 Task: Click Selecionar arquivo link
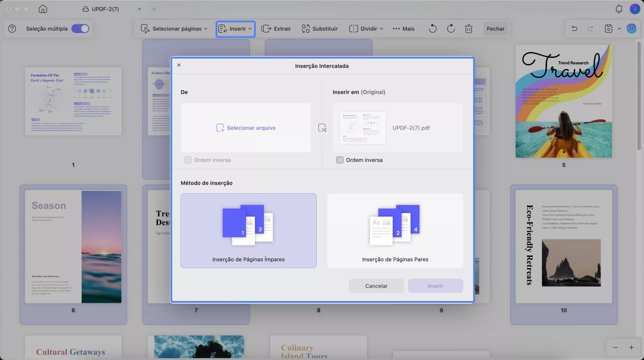[x=246, y=128]
